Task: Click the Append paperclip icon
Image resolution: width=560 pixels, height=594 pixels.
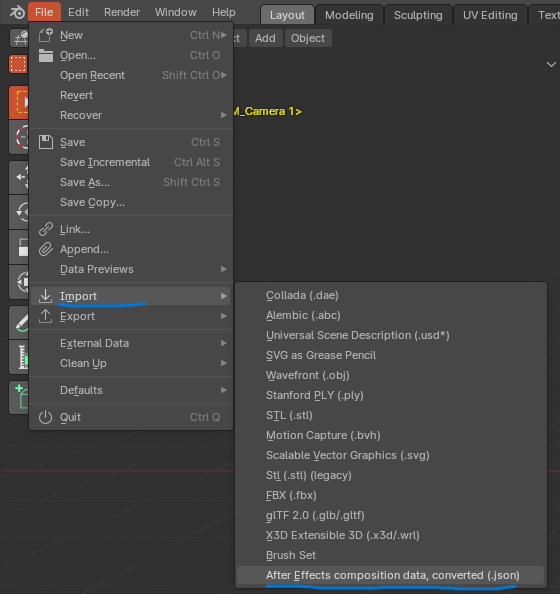Action: tap(45, 250)
